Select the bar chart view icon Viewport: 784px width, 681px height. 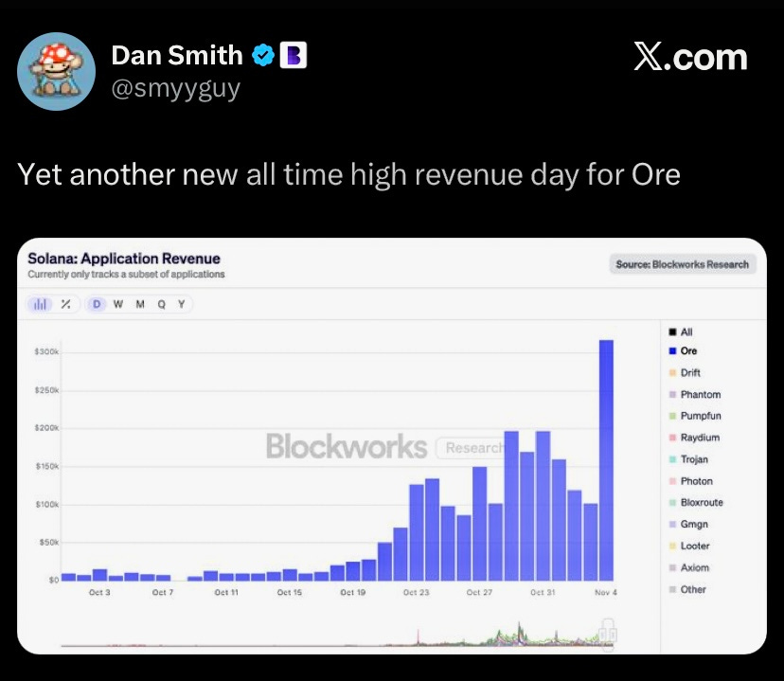click(x=40, y=304)
